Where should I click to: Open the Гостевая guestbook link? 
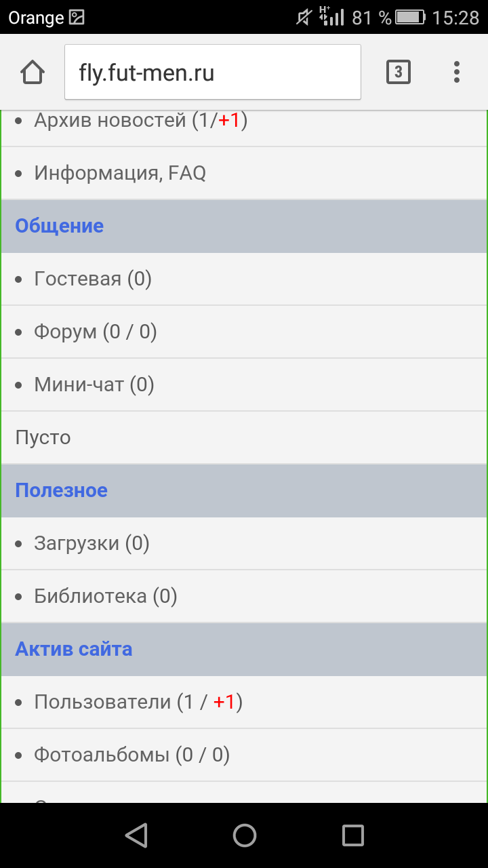tap(78, 279)
